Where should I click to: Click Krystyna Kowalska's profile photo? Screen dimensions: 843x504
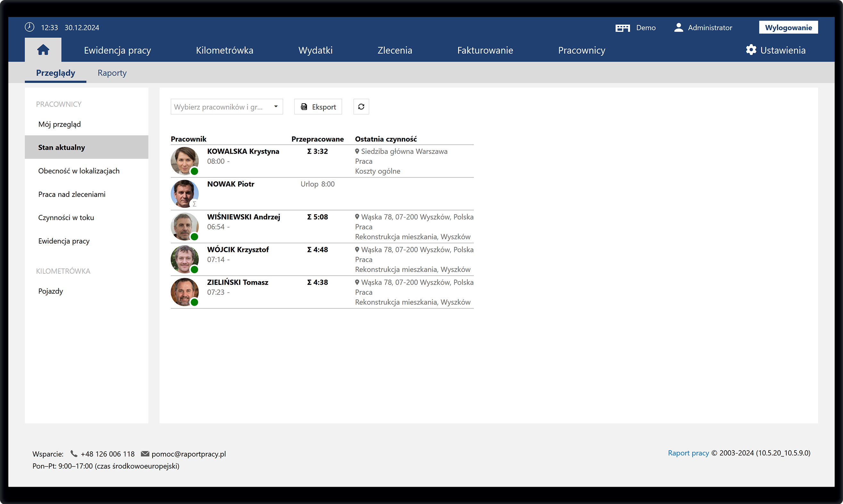(184, 160)
